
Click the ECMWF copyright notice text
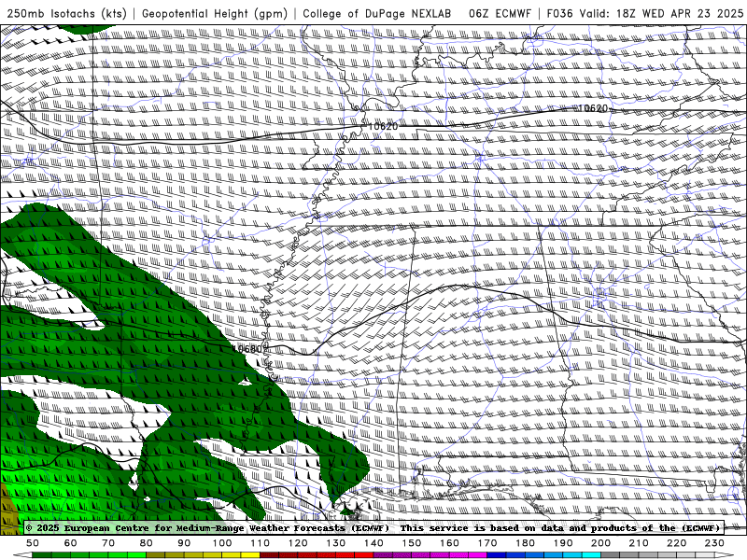click(207, 527)
